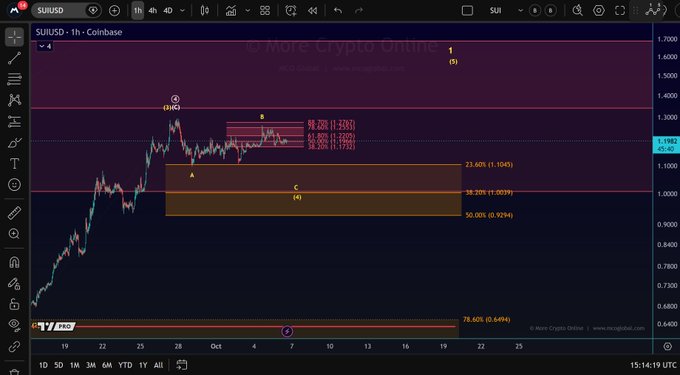This screenshot has height=375, width=680.
Task: Expand the timeframe interval dropdown
Action: click(182, 11)
